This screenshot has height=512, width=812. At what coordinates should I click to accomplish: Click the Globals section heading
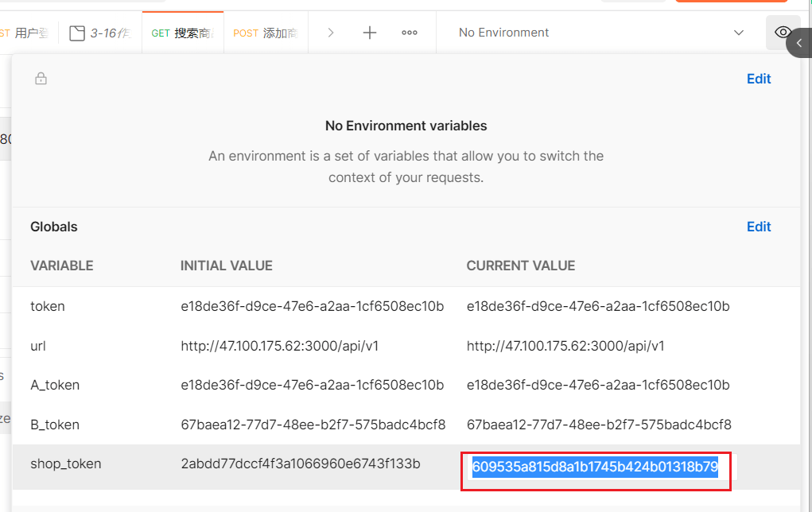54,227
